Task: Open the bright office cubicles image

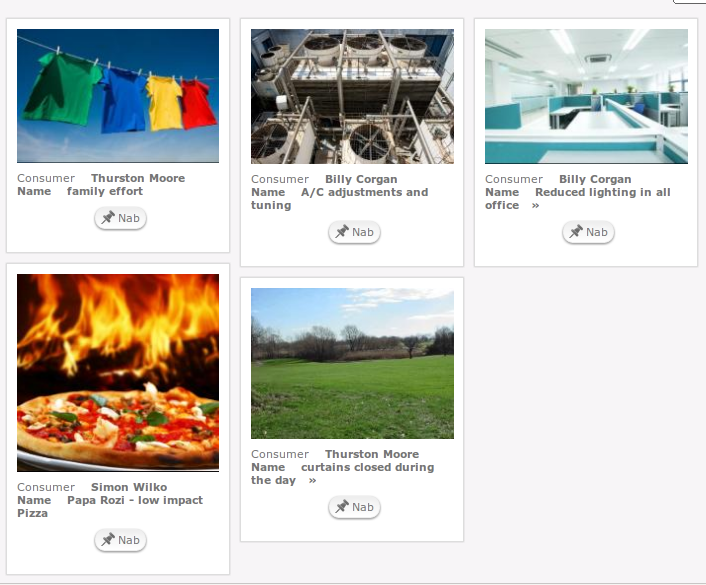Action: click(x=586, y=96)
